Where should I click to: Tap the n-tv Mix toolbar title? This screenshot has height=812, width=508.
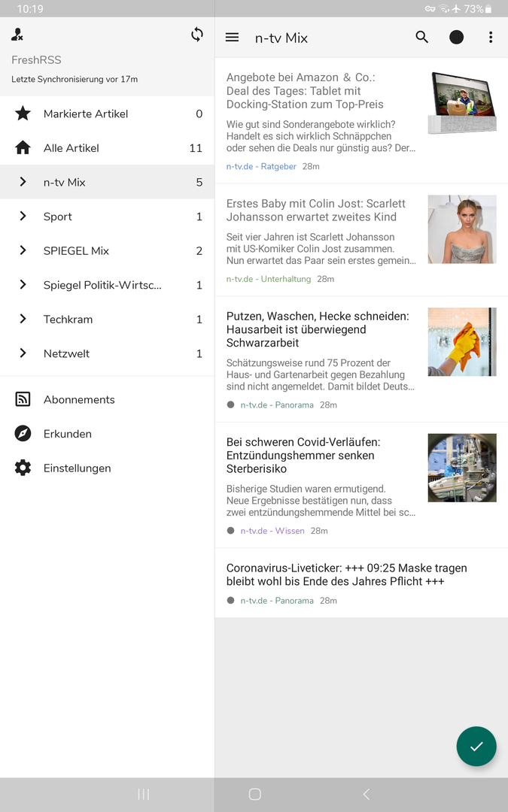pos(281,38)
